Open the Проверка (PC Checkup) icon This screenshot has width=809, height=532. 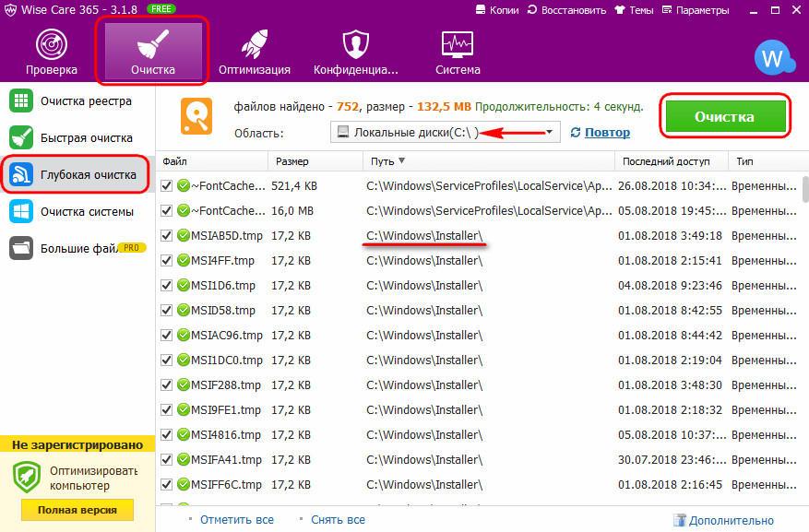pos(51,45)
